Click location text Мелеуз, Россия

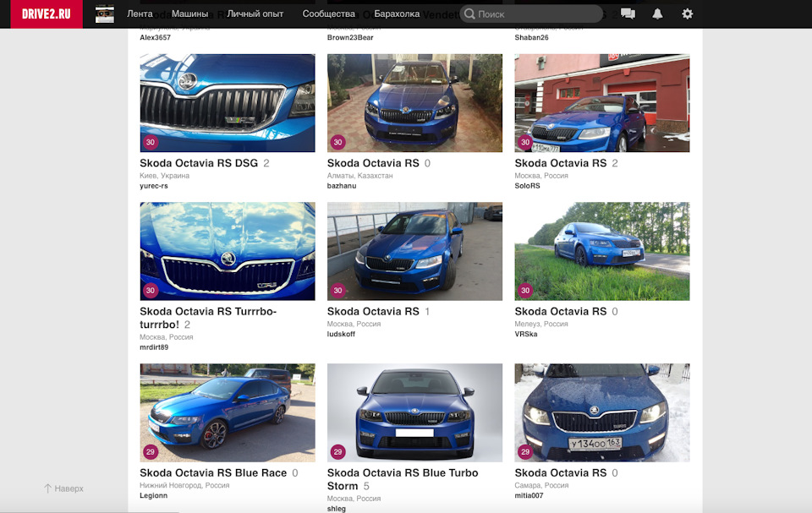[x=541, y=324]
